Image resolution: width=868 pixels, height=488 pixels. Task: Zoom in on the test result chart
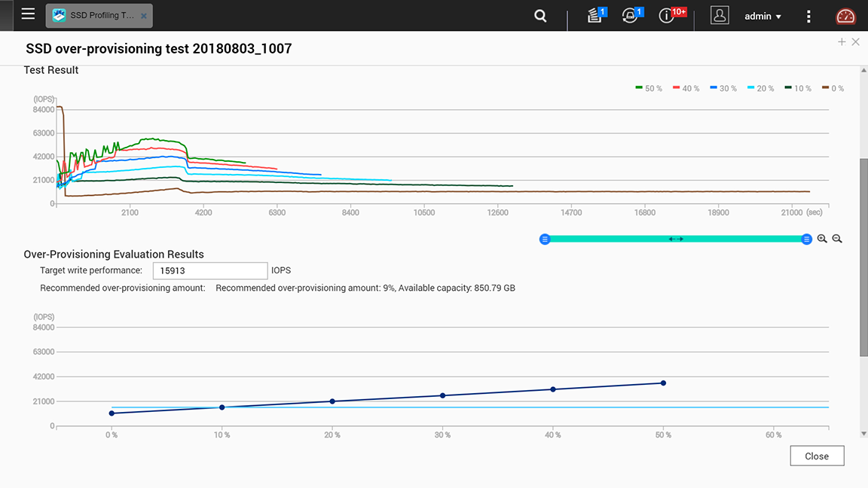click(822, 239)
